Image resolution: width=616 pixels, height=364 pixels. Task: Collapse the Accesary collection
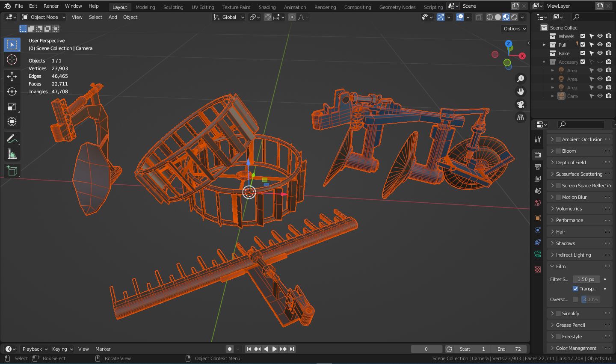(544, 62)
